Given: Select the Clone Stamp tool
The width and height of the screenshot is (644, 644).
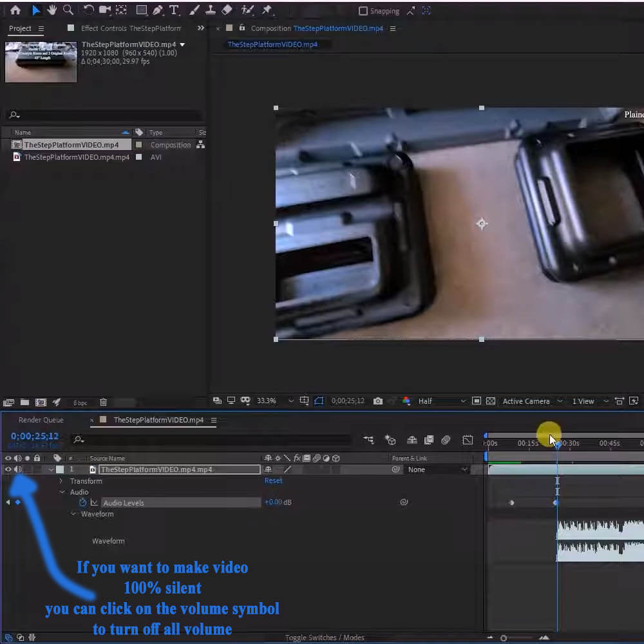Looking at the screenshot, I should pos(210,10).
